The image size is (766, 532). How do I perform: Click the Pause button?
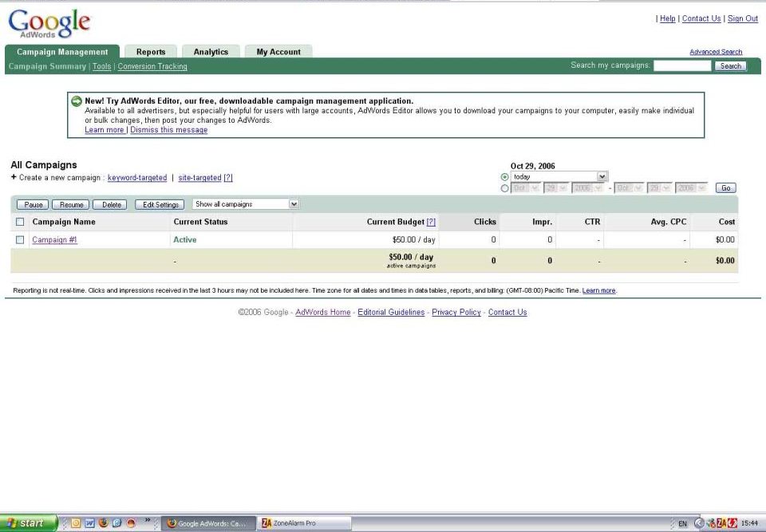point(33,205)
